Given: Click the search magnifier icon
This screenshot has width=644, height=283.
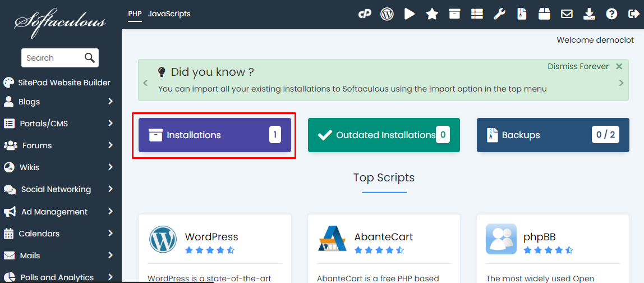Looking at the screenshot, I should [90, 58].
